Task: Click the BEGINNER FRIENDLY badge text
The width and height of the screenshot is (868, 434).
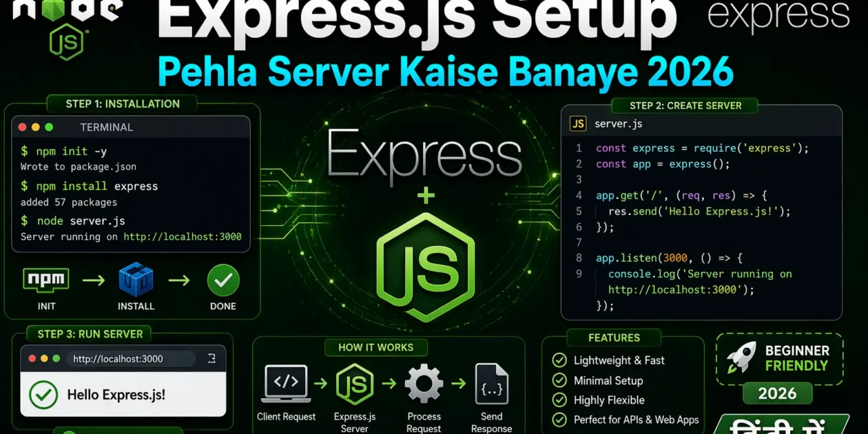Action: coord(797,358)
